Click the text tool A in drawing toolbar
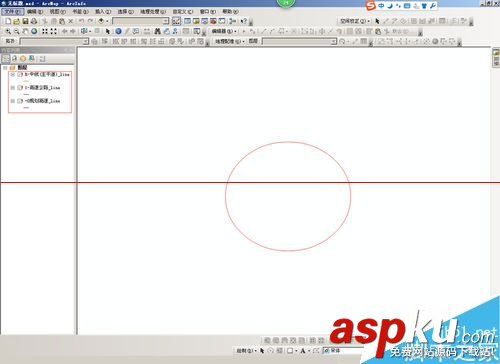The width and height of the screenshot is (500, 364). (303, 350)
